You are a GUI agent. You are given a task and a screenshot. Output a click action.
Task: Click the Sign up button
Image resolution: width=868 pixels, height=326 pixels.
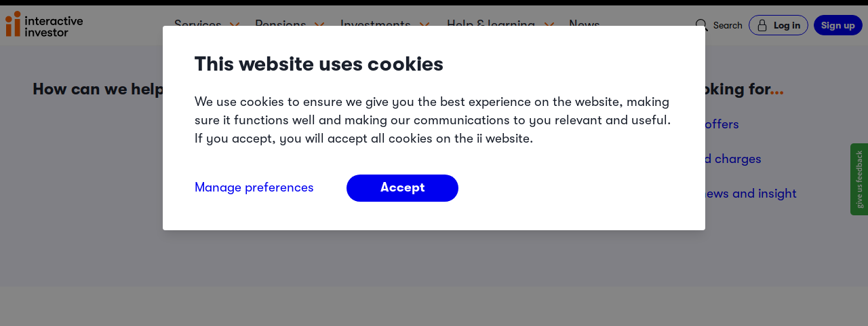pos(838,25)
